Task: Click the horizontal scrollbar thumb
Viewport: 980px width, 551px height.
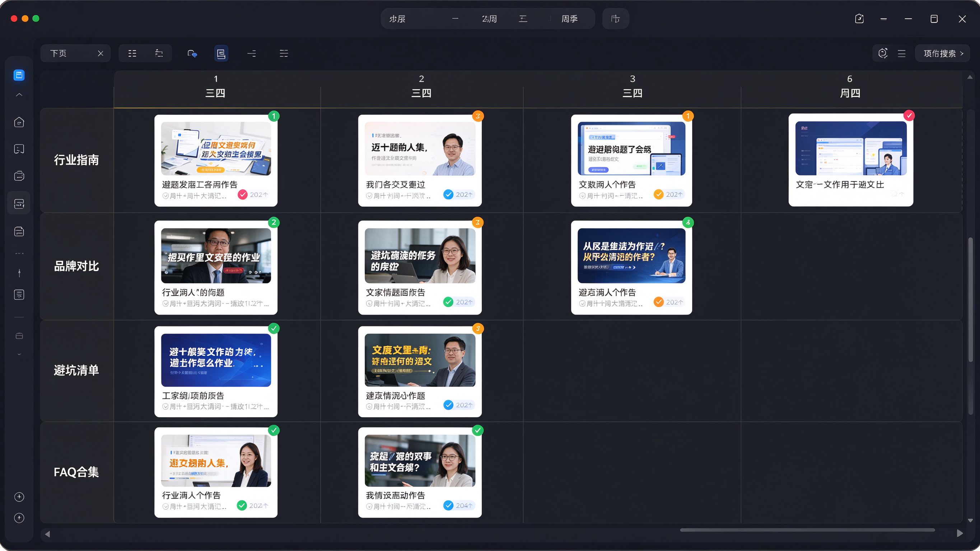Action: click(x=807, y=530)
